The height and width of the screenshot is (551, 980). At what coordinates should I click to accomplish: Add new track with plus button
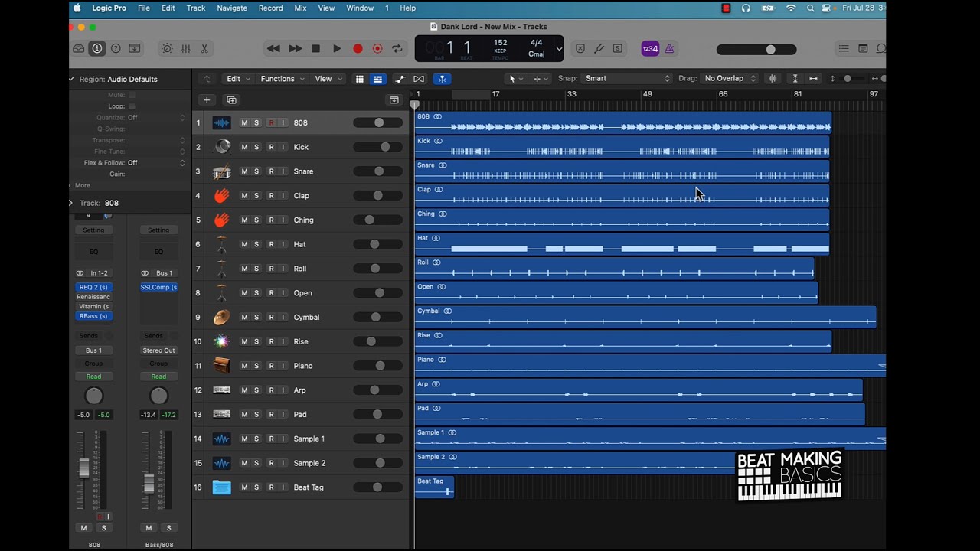207,99
